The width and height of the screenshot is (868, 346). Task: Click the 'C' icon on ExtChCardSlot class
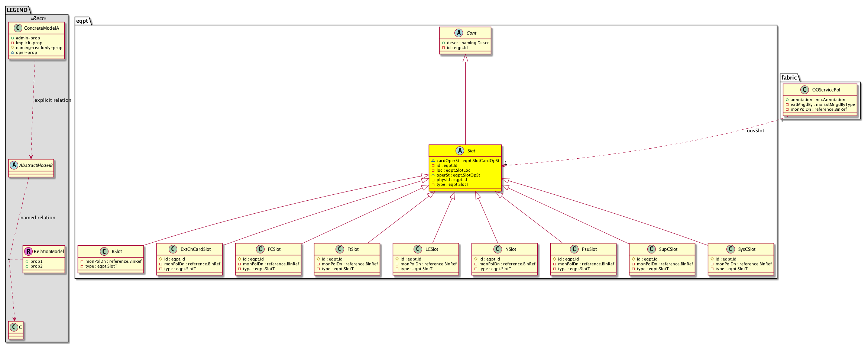pos(173,249)
